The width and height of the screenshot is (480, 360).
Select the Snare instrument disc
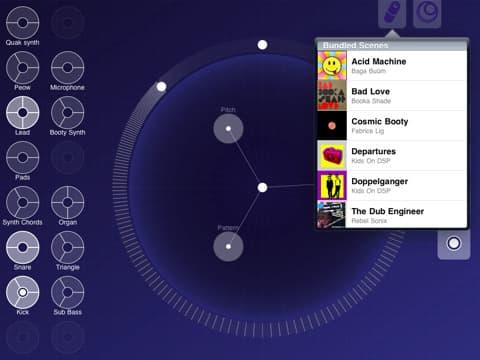tap(23, 247)
